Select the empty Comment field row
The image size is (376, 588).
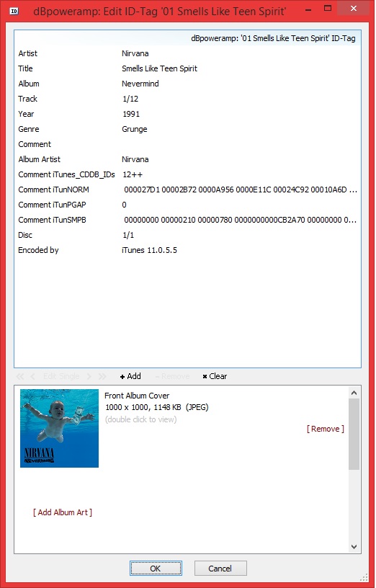tap(187, 144)
